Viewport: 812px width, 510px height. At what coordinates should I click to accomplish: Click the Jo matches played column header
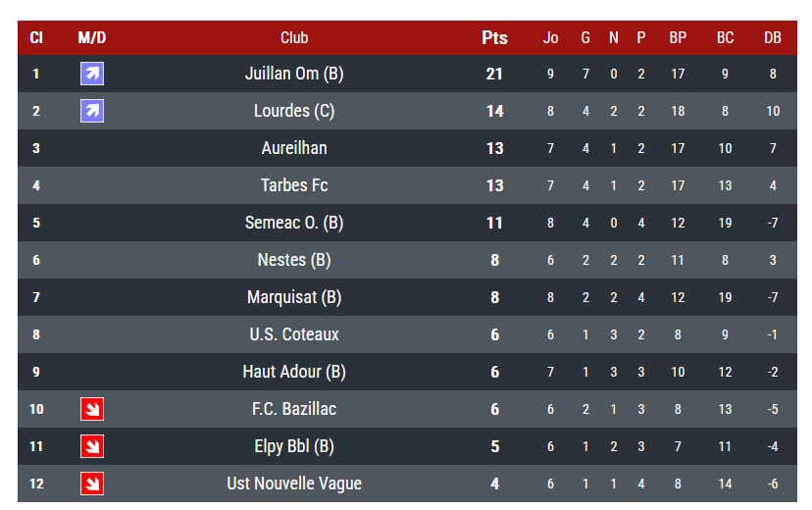point(550,37)
